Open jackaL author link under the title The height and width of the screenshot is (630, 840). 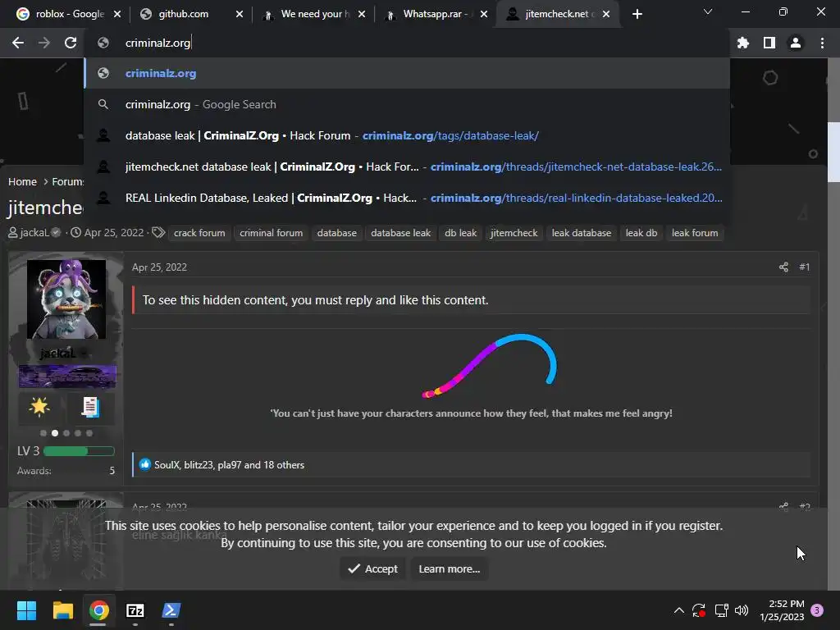(34, 233)
